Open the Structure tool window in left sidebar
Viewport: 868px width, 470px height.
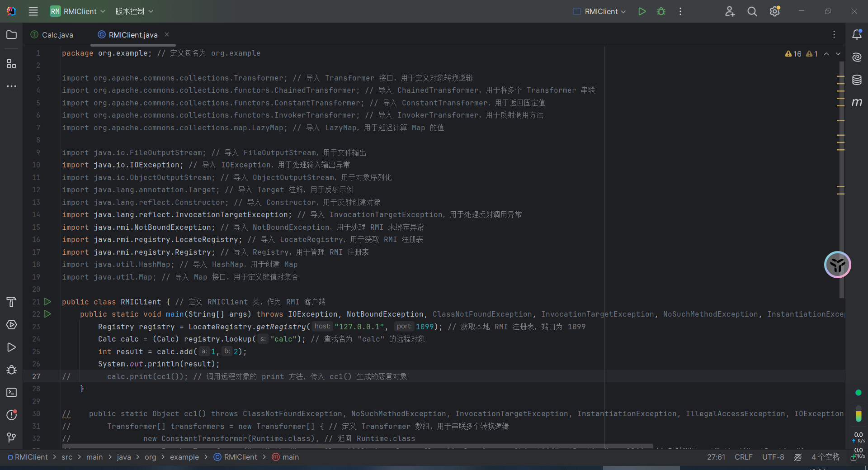coord(11,64)
